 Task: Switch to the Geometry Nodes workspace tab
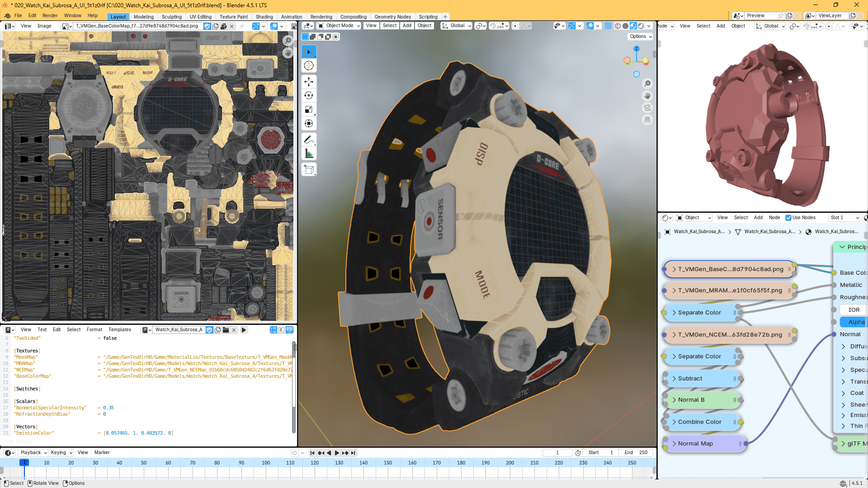[393, 17]
